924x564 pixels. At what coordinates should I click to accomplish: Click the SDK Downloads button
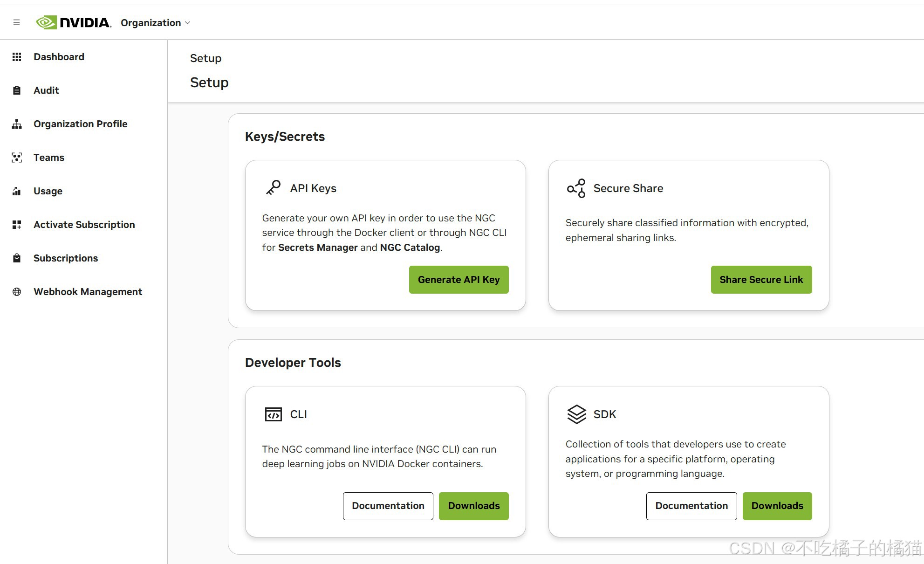pyautogui.click(x=777, y=506)
